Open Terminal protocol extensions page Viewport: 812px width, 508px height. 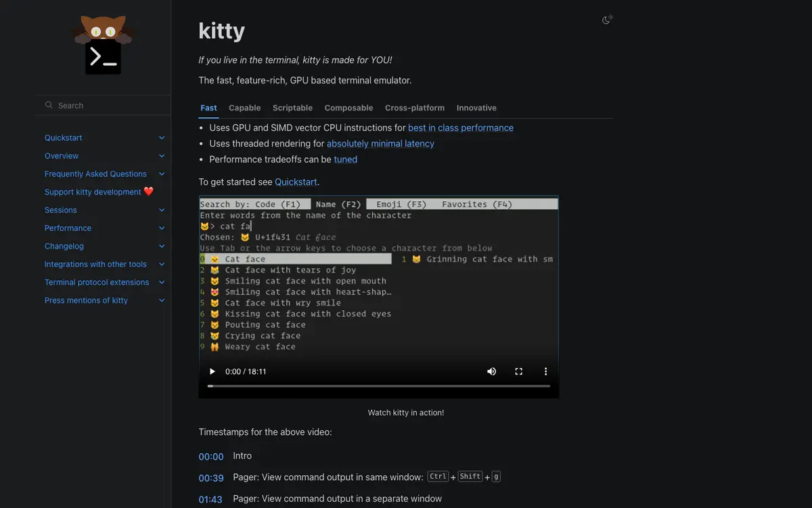(x=97, y=282)
